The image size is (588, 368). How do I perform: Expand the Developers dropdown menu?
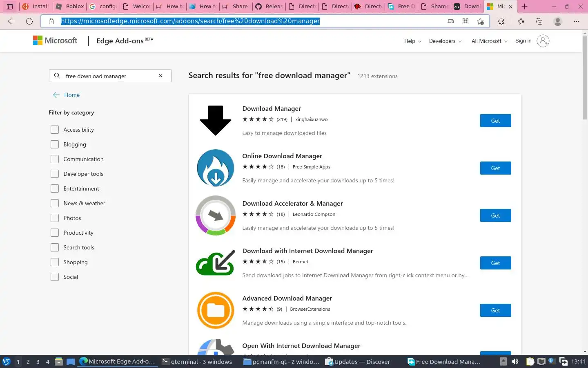pos(445,41)
